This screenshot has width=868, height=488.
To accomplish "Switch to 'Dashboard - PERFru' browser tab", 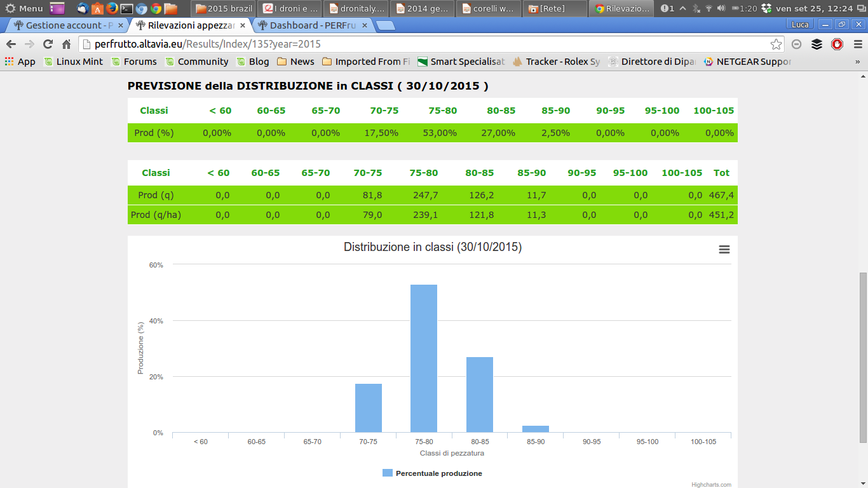I will click(x=313, y=25).
